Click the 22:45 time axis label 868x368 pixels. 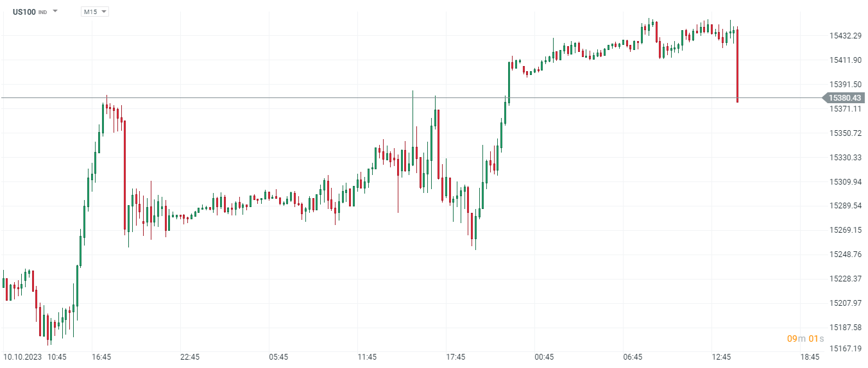[x=190, y=357]
